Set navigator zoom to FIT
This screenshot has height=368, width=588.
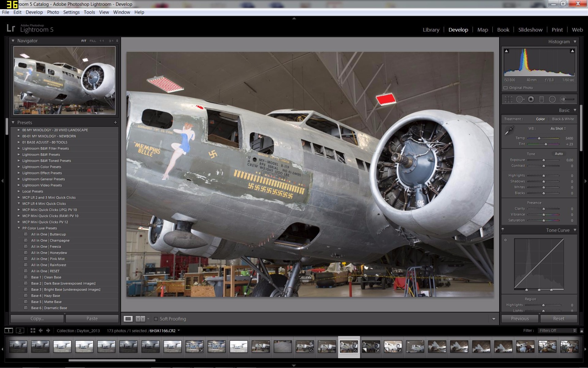84,41
